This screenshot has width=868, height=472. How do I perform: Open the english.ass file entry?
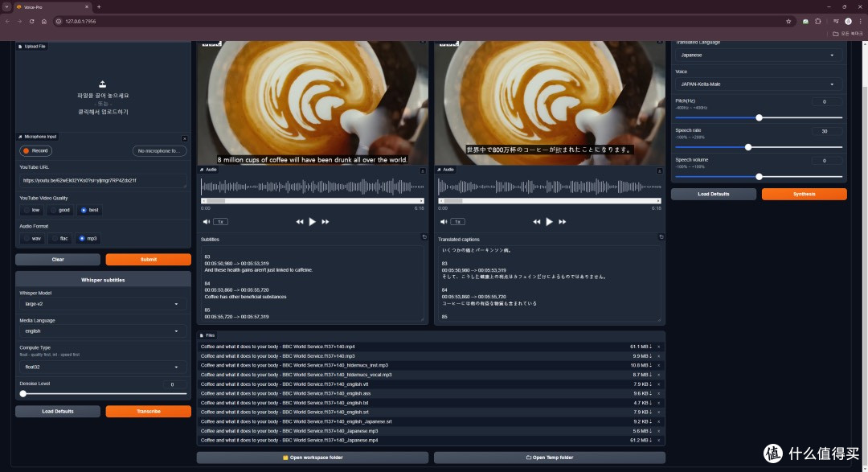(x=285, y=393)
